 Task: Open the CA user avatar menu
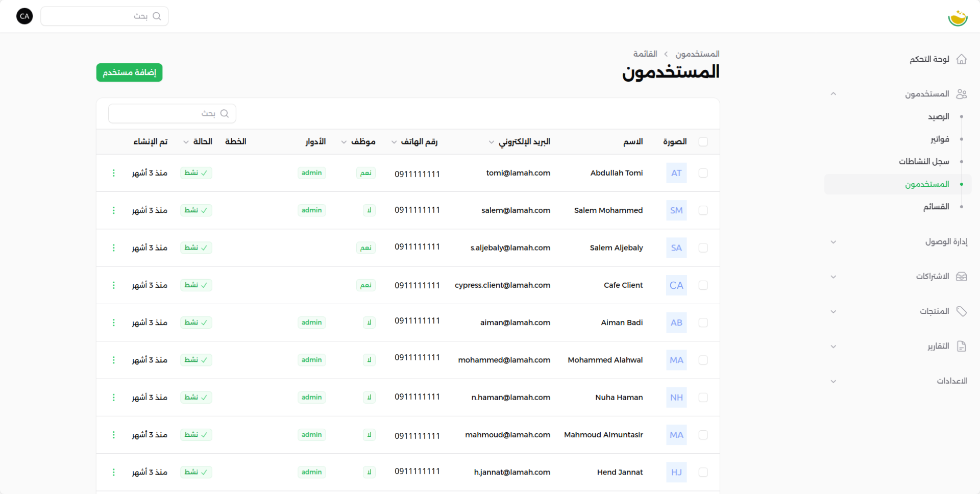24,16
